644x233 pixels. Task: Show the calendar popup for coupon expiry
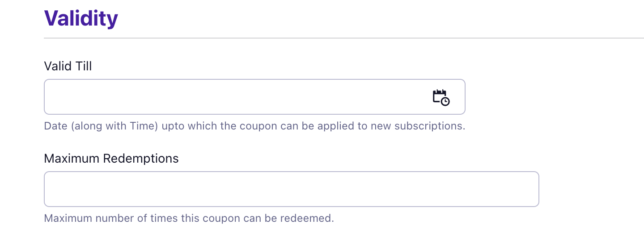[x=441, y=97]
